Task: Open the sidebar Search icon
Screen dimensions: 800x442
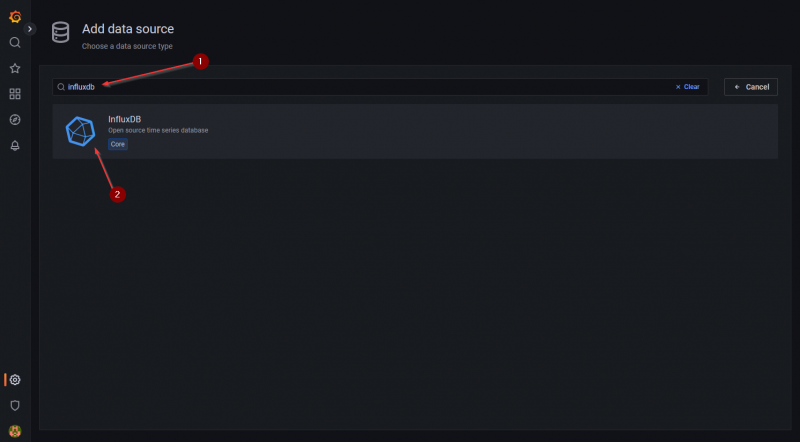Action: click(x=15, y=43)
